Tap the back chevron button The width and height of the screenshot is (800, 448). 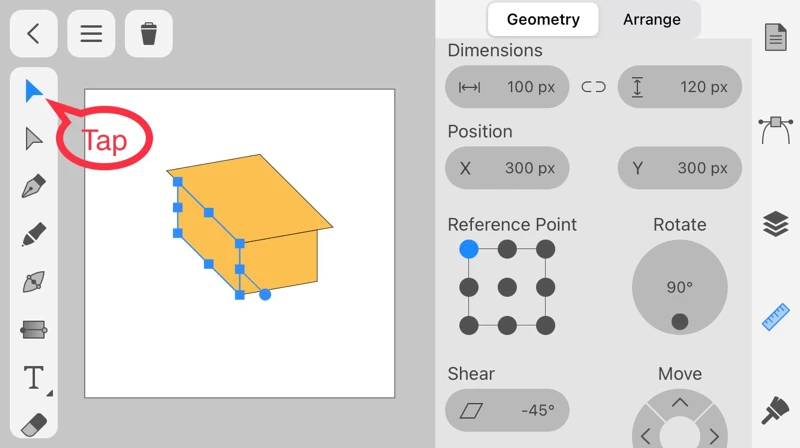(34, 34)
